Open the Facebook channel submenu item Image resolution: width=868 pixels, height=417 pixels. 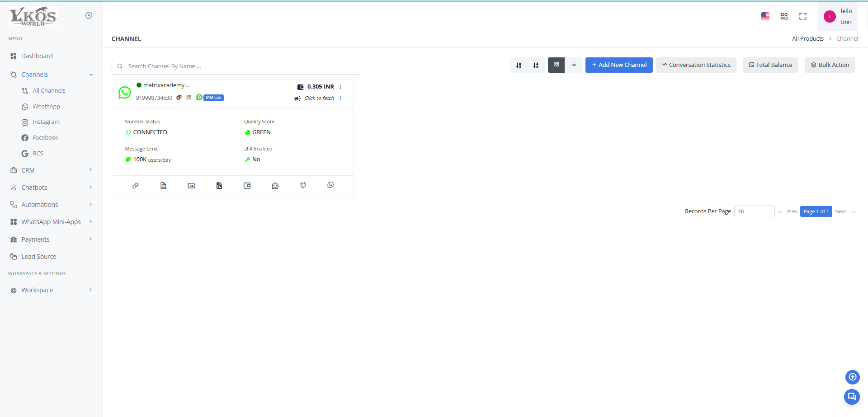tap(45, 138)
